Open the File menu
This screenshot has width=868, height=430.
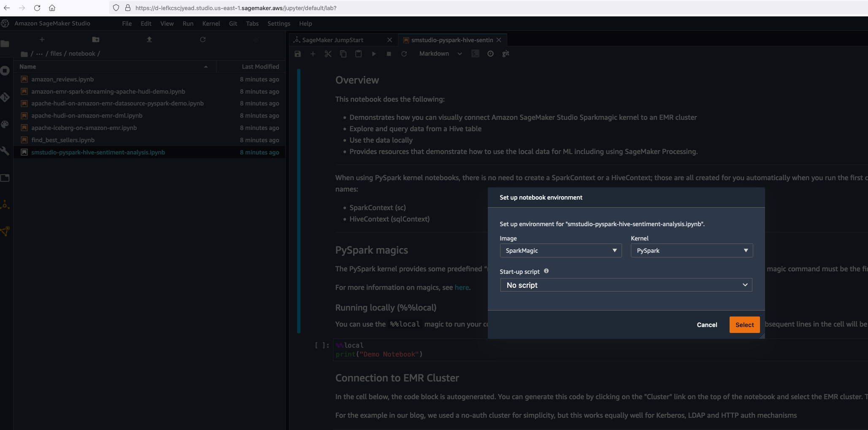pyautogui.click(x=127, y=24)
